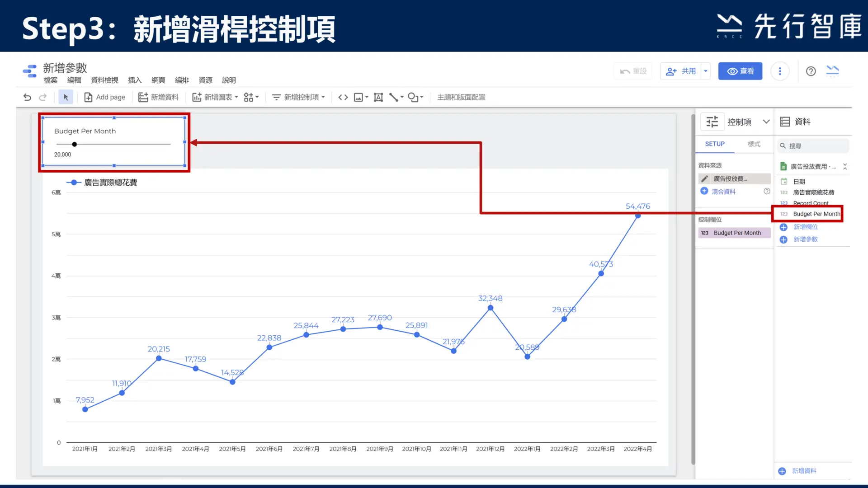Click the Looker Studio logo icon
Viewport: 868px width, 488px height.
coord(30,71)
